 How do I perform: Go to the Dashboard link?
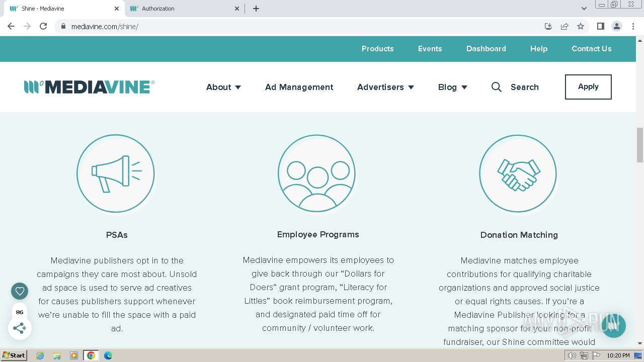[486, 49]
